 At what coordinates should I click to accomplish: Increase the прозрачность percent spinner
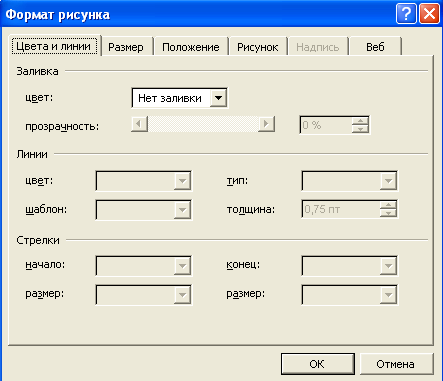360,121
